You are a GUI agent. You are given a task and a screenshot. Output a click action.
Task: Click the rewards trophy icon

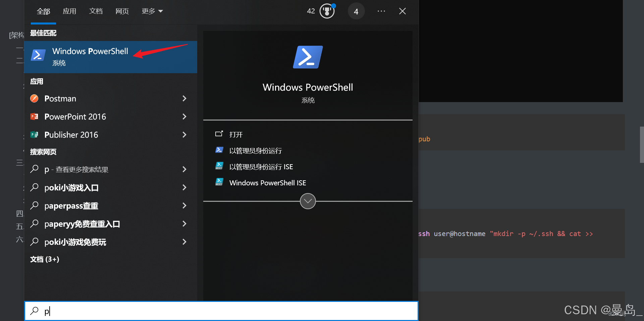tap(327, 11)
